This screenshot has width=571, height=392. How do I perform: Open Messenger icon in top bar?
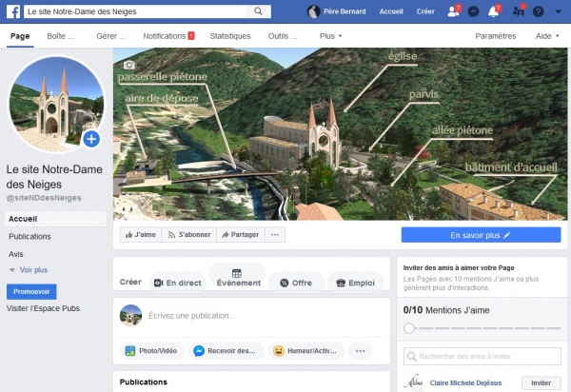pos(473,11)
